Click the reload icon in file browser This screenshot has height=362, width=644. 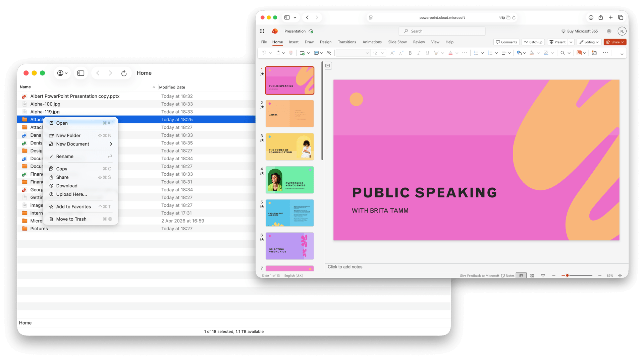(124, 73)
